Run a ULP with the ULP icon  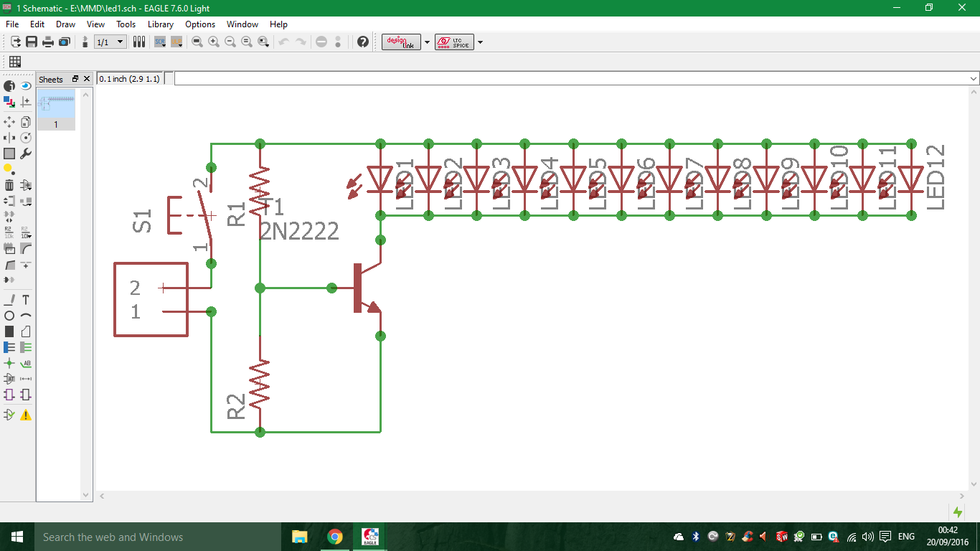176,42
